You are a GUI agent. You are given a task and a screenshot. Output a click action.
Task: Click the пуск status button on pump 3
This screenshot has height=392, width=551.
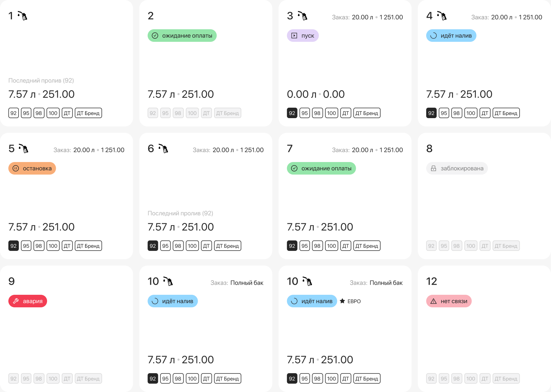tap(303, 36)
